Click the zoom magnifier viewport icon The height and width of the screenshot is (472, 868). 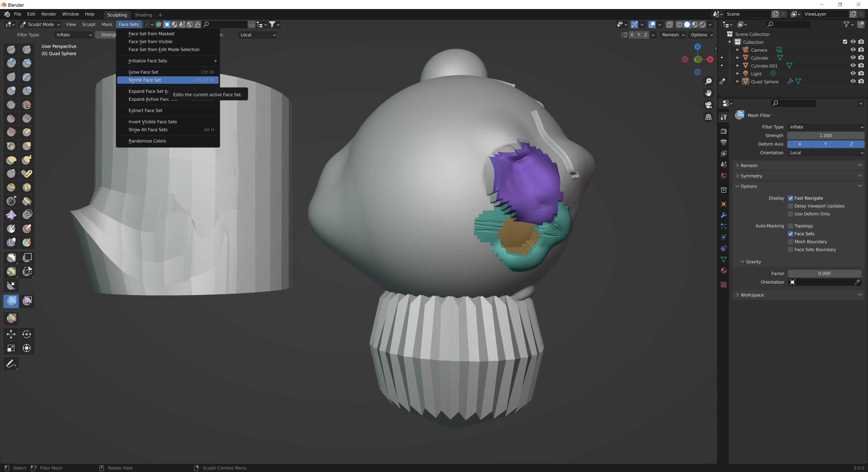pyautogui.click(x=708, y=81)
